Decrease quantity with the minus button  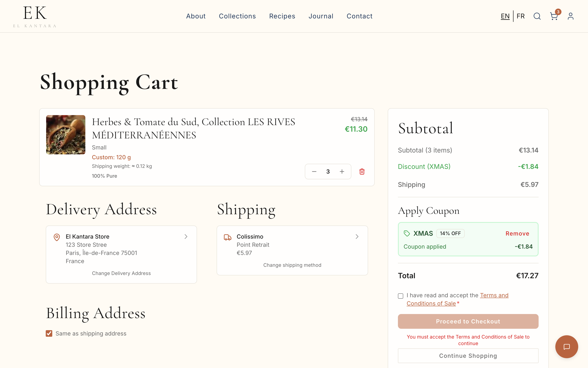click(314, 172)
